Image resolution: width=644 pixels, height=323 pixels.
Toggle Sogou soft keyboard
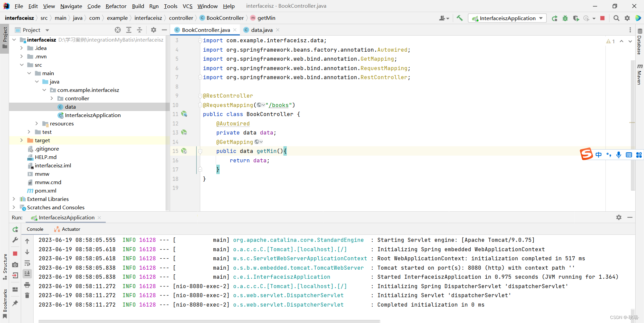629,155
